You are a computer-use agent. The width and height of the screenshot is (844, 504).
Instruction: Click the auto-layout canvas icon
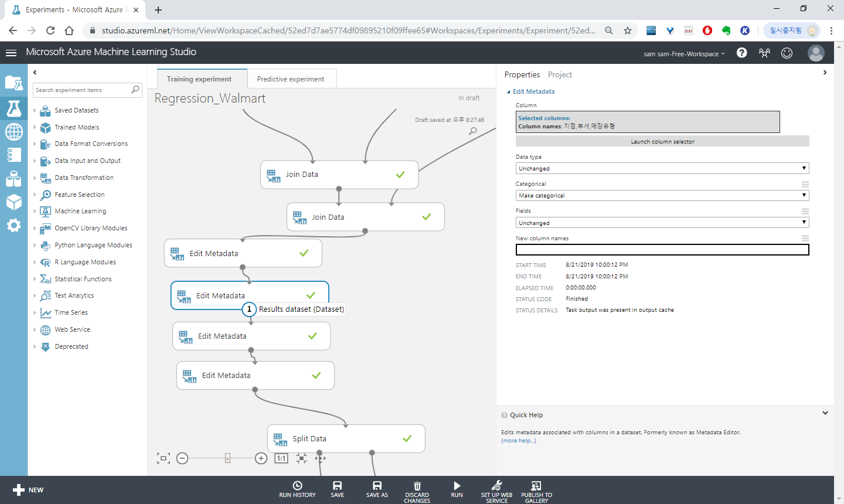click(x=301, y=458)
